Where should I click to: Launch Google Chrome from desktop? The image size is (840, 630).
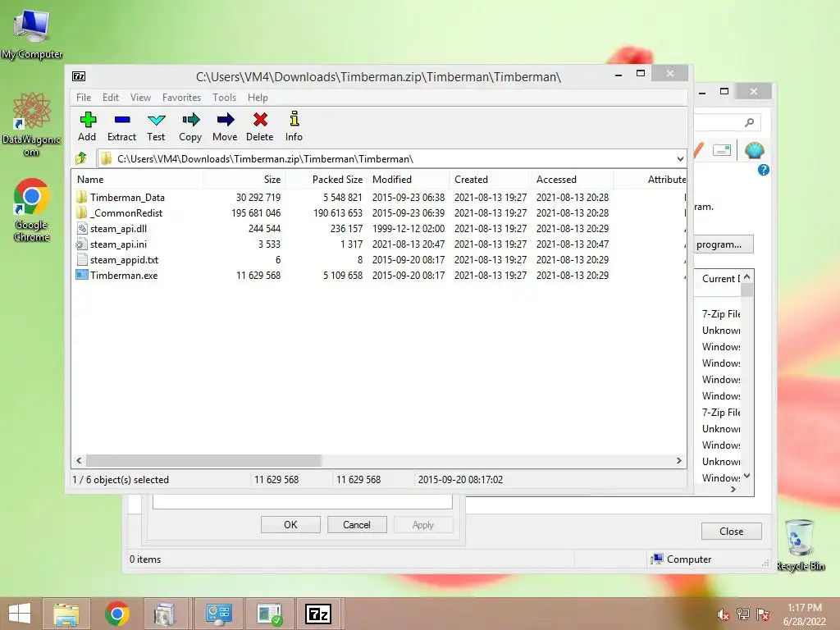point(32,209)
